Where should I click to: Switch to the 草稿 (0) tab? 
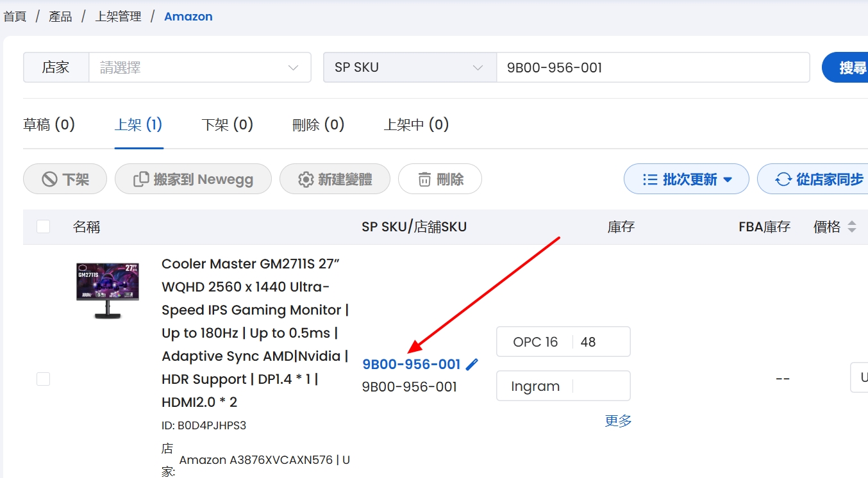[x=49, y=124]
